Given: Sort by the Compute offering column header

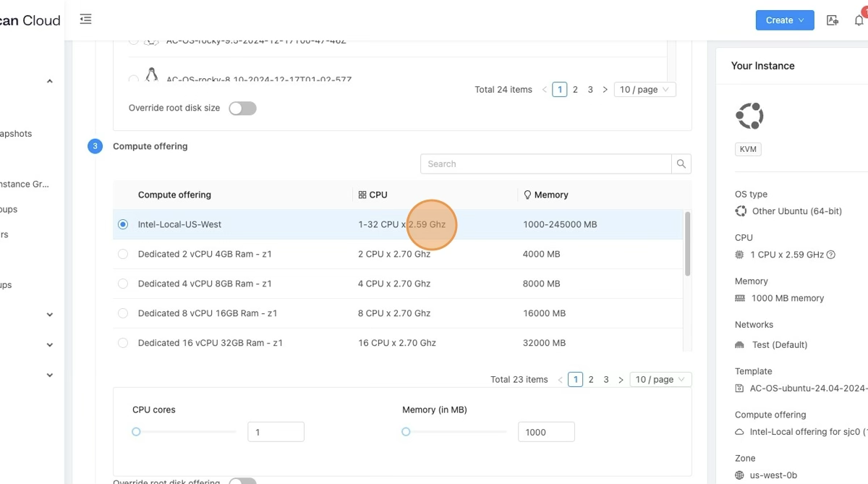Looking at the screenshot, I should click(x=174, y=195).
